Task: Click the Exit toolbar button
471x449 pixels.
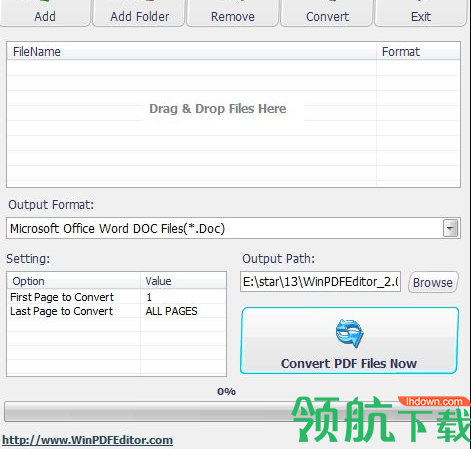Action: pyautogui.click(x=421, y=13)
